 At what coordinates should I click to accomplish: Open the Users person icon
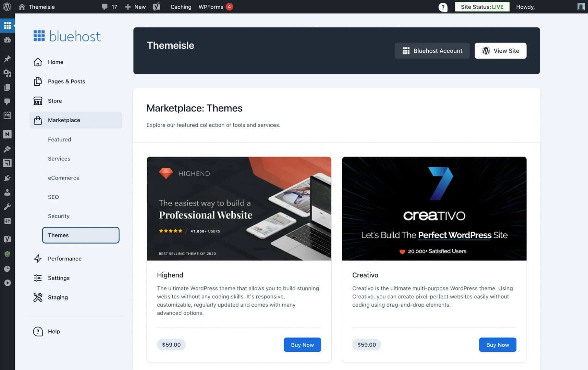[x=7, y=192]
